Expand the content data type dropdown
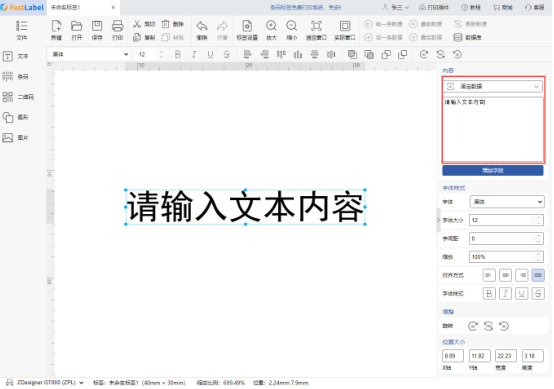This screenshot has height=389, width=554. click(x=493, y=86)
